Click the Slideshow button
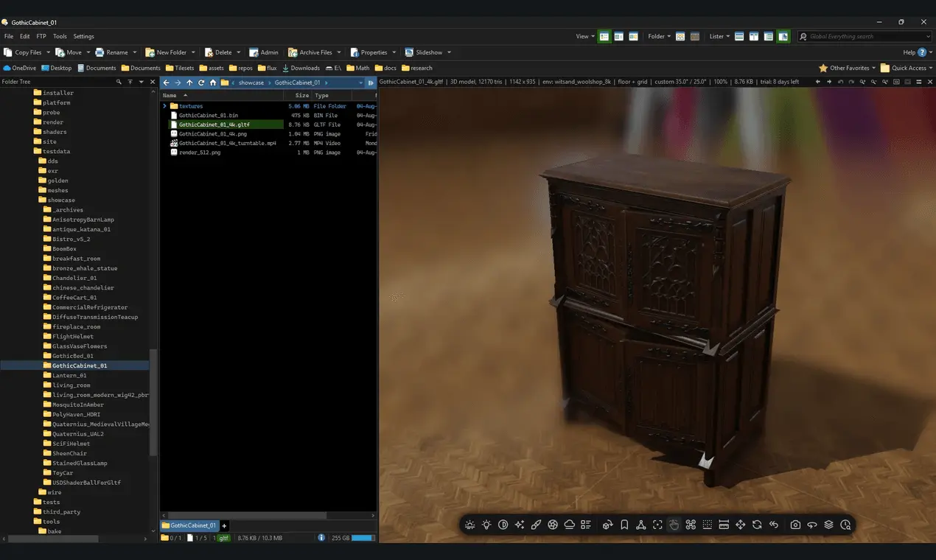This screenshot has height=560, width=936. tap(424, 52)
